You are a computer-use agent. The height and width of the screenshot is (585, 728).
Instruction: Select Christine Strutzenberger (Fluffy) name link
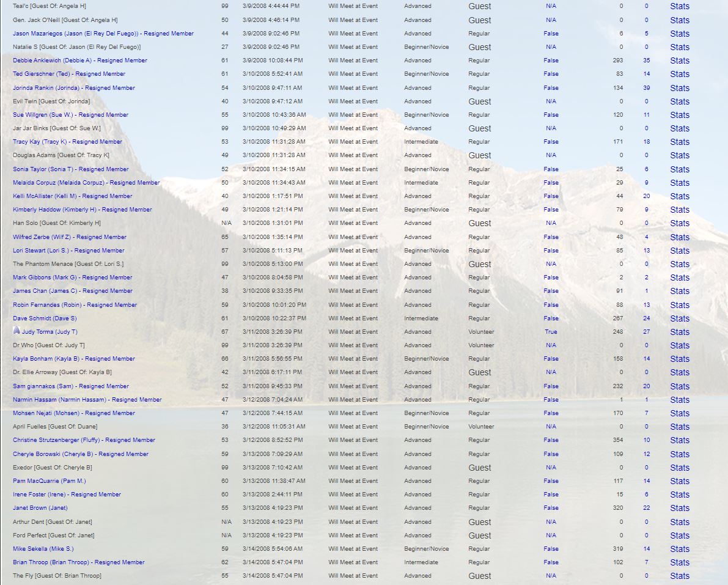84,440
